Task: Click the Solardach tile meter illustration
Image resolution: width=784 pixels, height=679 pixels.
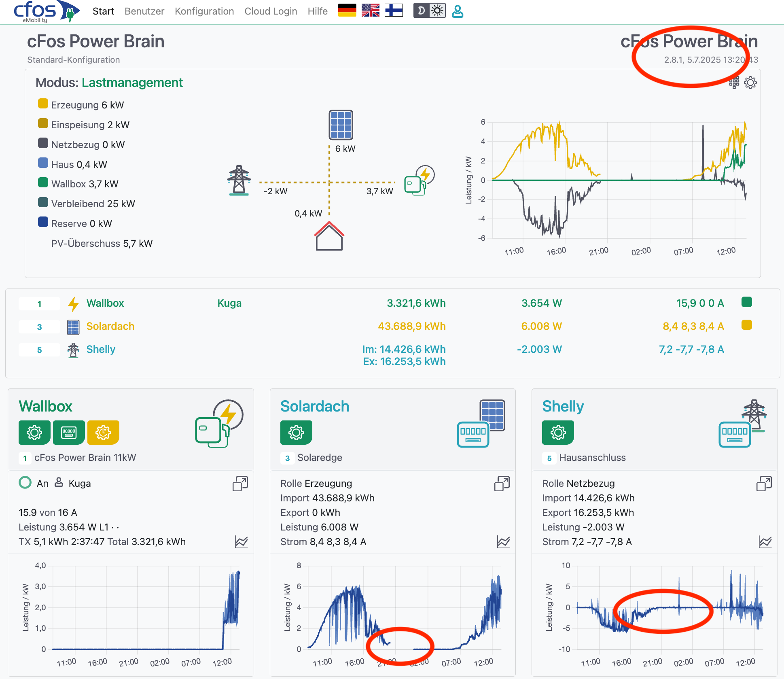Action: coord(481,423)
